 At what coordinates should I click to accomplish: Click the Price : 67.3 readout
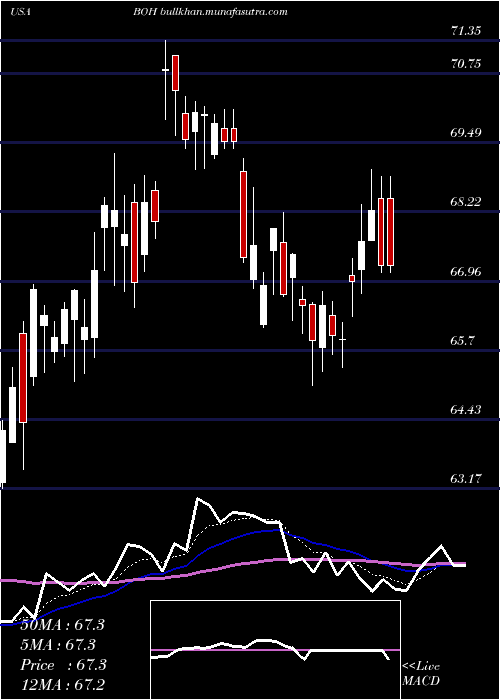(63, 665)
